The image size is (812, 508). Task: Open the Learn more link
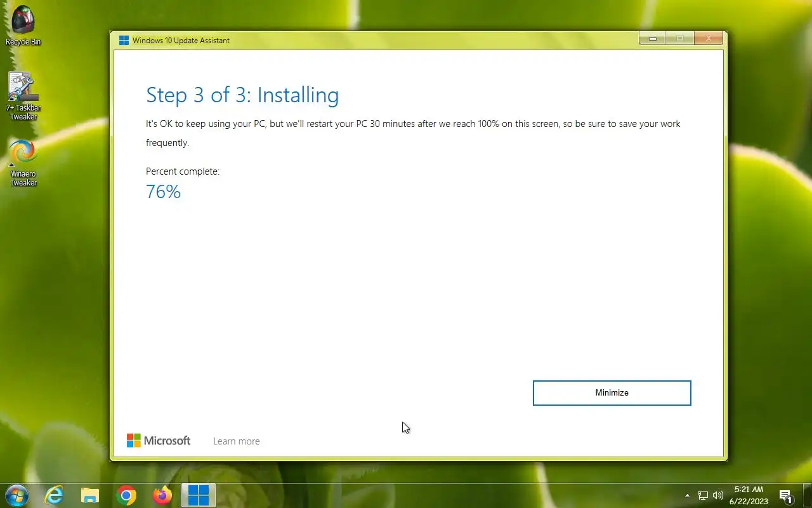pos(236,441)
